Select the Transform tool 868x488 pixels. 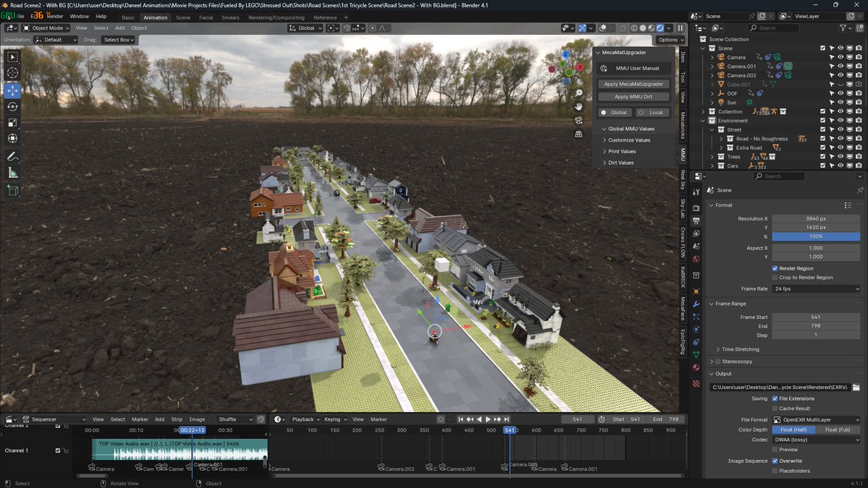click(x=12, y=138)
